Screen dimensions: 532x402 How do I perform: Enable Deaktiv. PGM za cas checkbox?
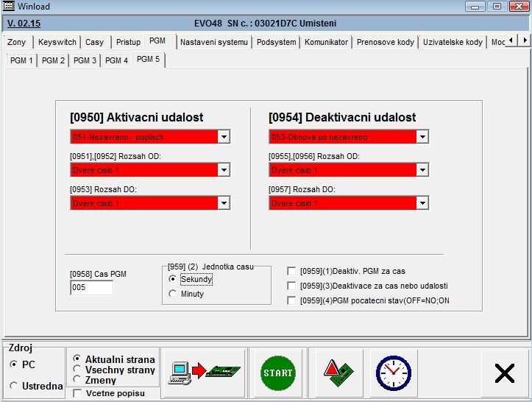[292, 271]
